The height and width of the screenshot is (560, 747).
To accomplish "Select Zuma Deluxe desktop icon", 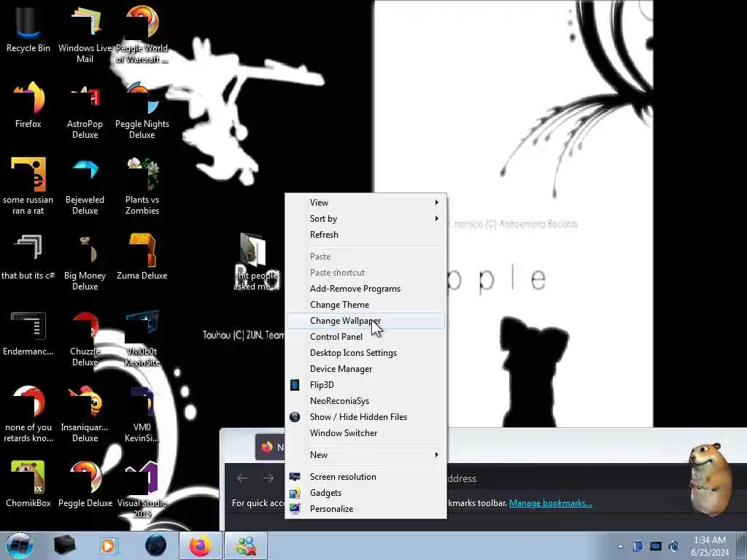I will point(142,256).
